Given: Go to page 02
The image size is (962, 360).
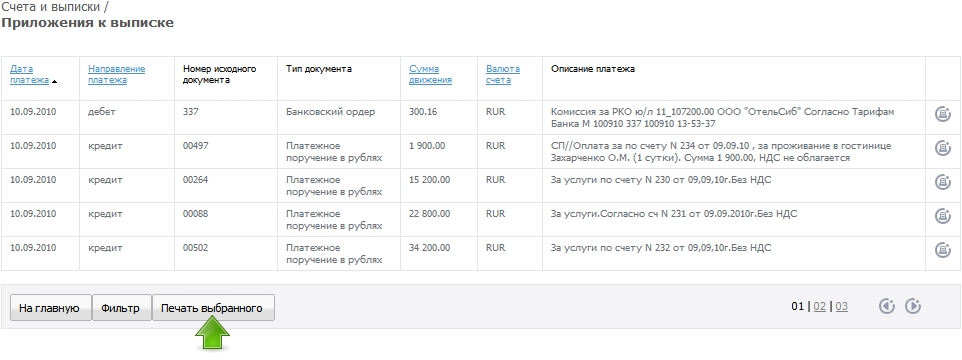Looking at the screenshot, I should click(820, 306).
